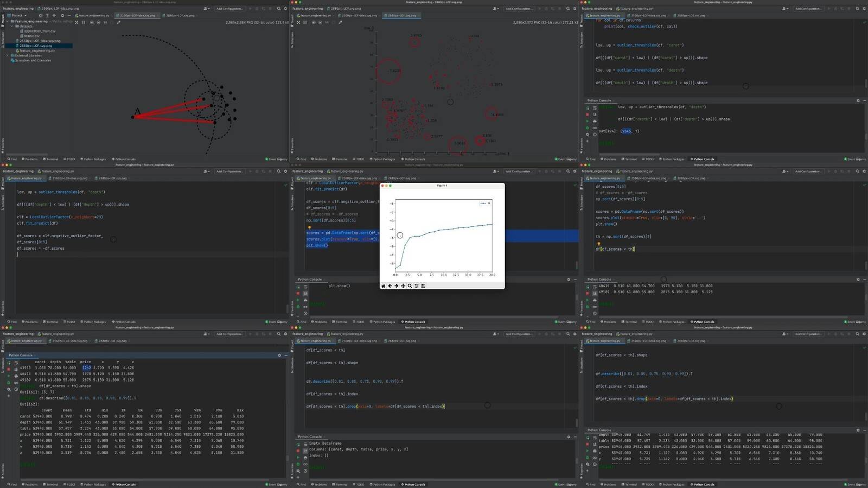
Task: Select Pan tool in Figure 1 toolbar
Action: [x=403, y=286]
